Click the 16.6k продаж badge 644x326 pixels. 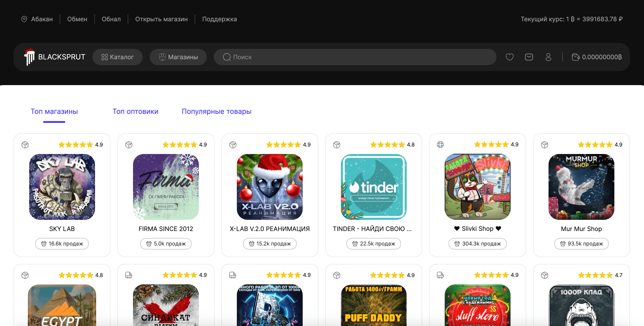[62, 244]
